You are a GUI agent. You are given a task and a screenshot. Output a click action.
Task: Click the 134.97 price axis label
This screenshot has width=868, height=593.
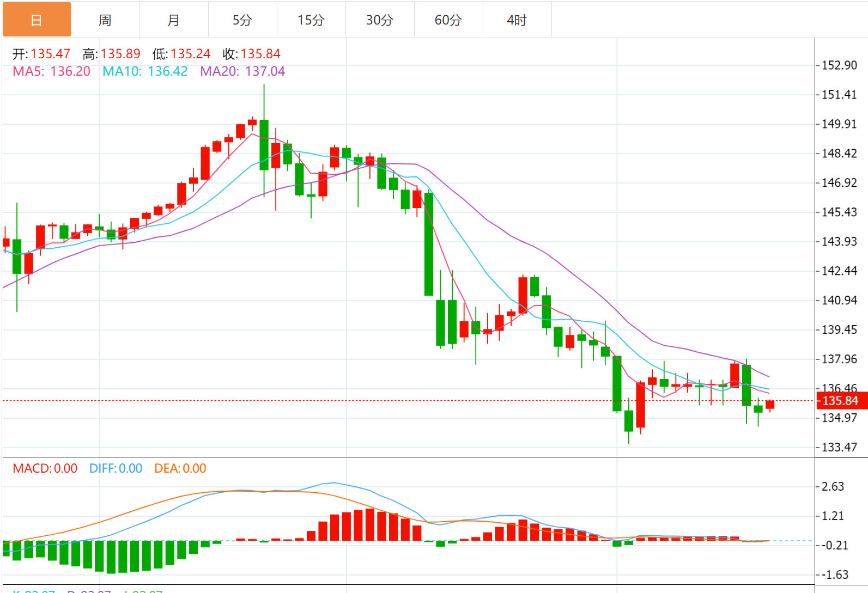[x=839, y=418]
